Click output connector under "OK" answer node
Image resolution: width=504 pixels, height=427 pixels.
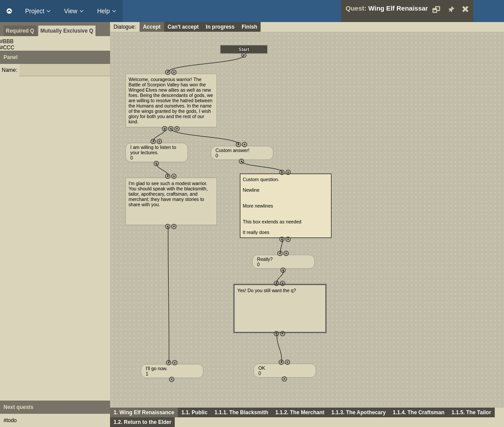tap(284, 379)
